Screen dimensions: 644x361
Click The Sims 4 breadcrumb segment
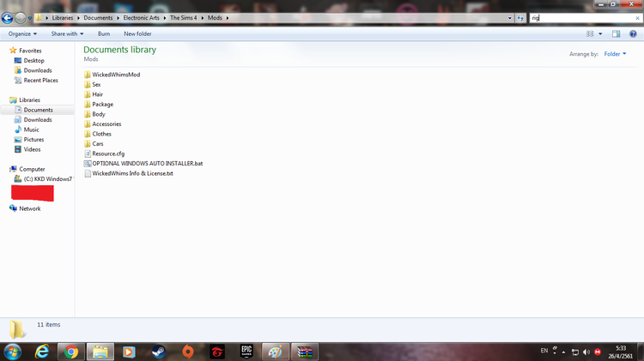[x=183, y=18]
